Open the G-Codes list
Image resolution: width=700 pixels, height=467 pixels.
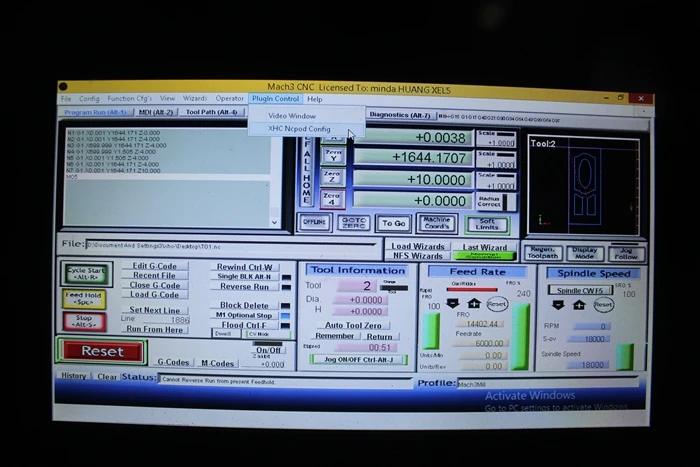tap(173, 362)
